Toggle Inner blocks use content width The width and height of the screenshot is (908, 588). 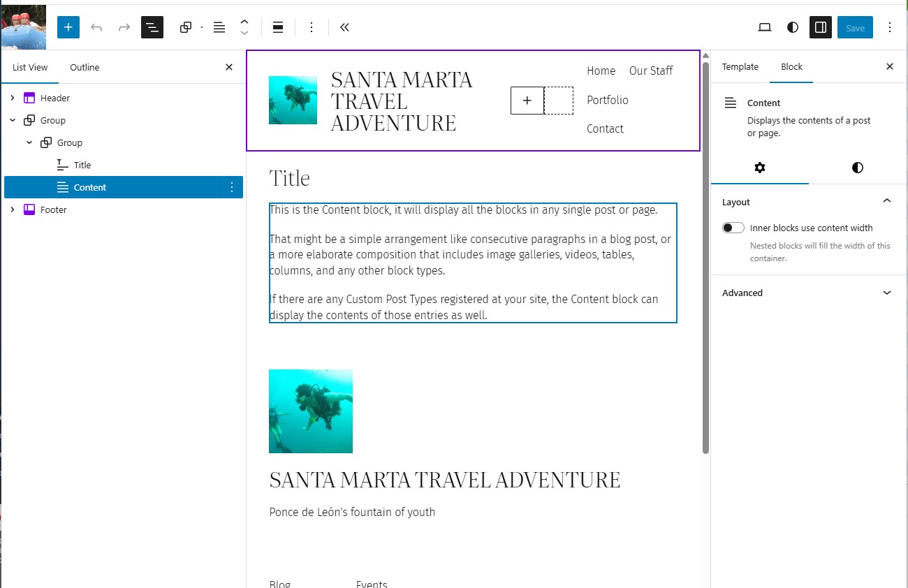tap(733, 228)
